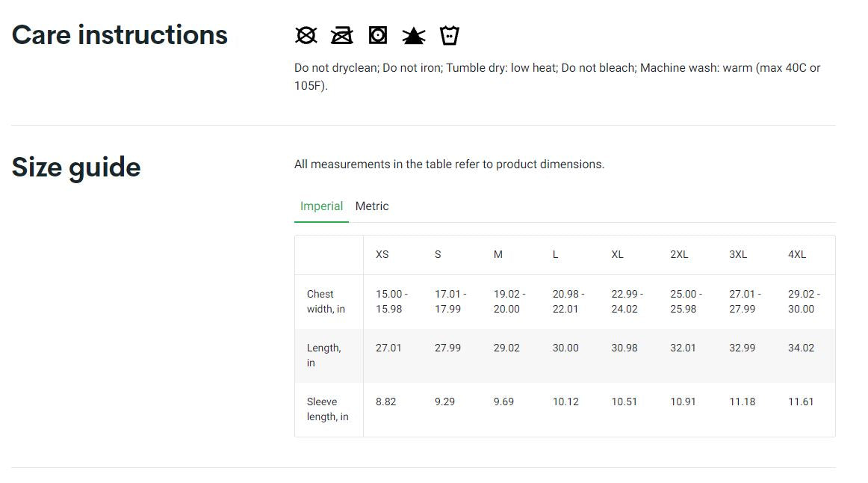Click the 11.18 sleeve length cell
The image size is (868, 483).
tap(742, 402)
